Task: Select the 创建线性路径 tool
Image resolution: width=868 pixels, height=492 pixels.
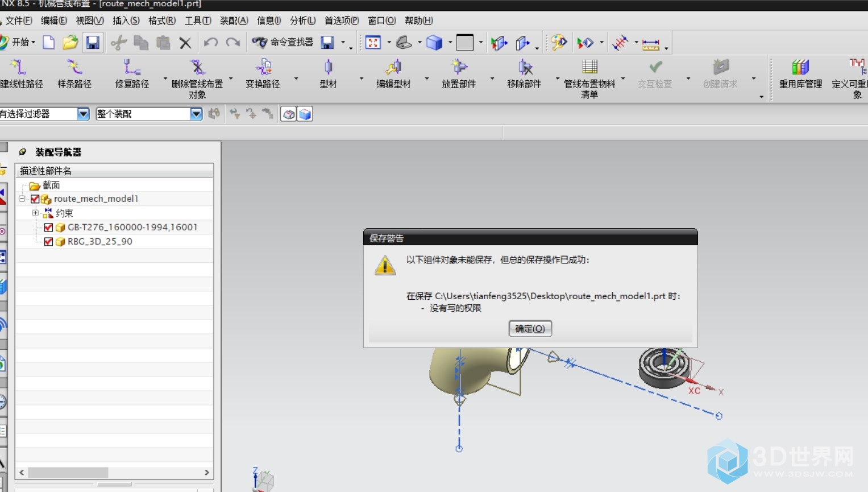Action: click(21, 75)
